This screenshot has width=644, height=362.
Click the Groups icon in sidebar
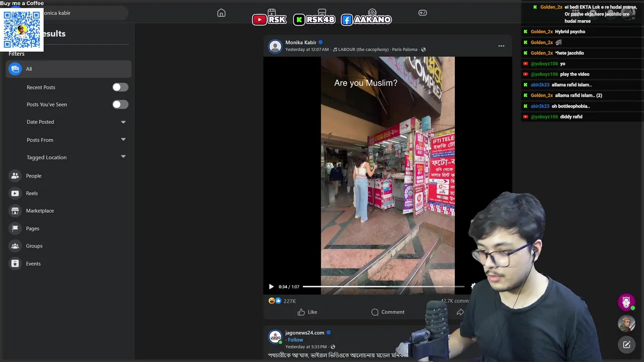coord(15,246)
